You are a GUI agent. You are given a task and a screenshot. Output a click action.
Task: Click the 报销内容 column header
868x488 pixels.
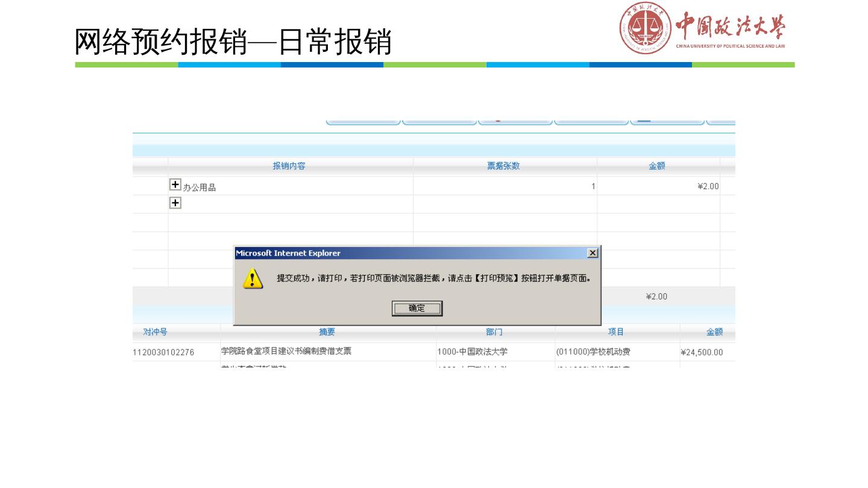[x=289, y=166]
